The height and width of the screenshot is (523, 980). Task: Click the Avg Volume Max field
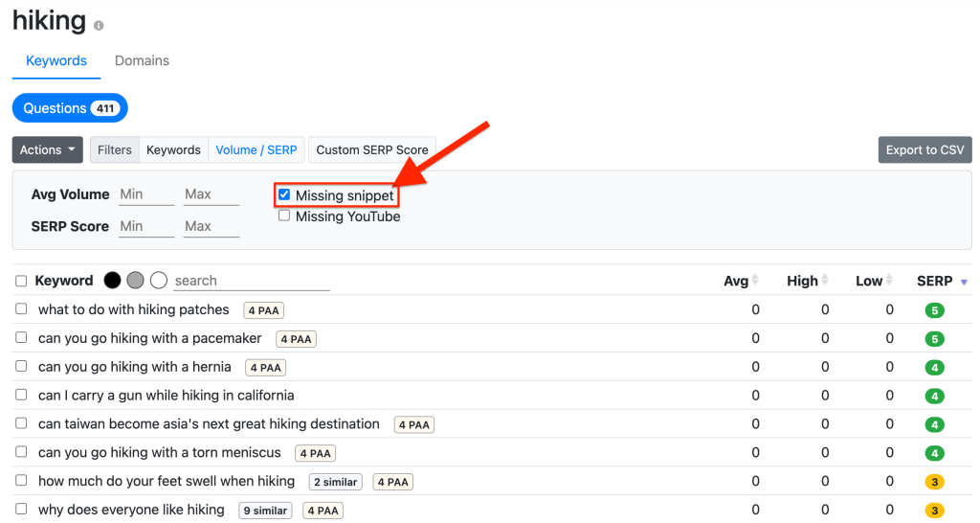click(x=212, y=194)
